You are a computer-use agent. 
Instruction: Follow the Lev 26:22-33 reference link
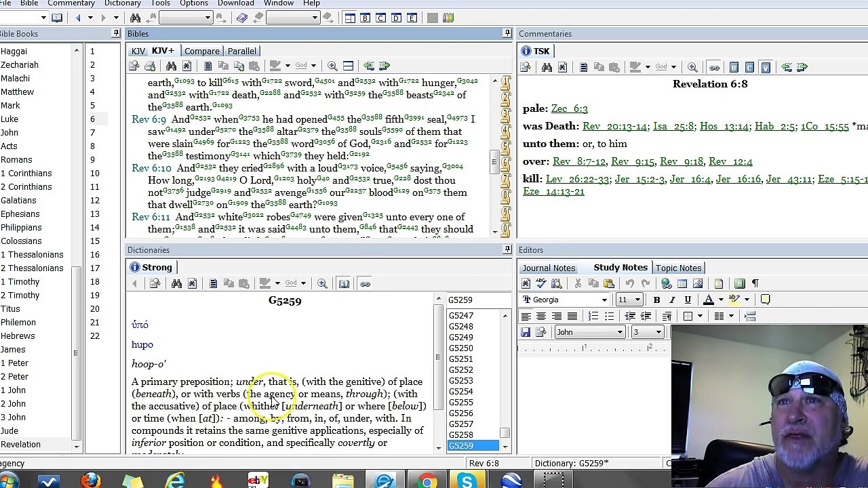[x=578, y=179]
